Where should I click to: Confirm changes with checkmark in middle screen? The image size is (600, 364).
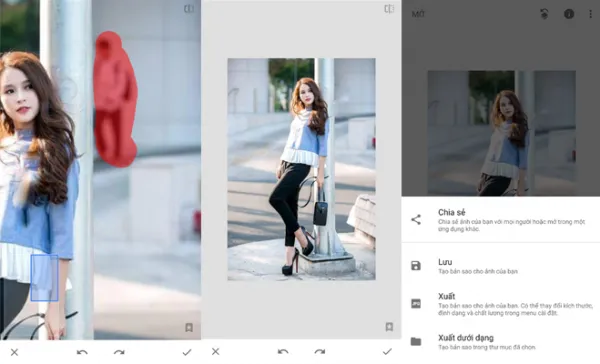tap(387, 351)
